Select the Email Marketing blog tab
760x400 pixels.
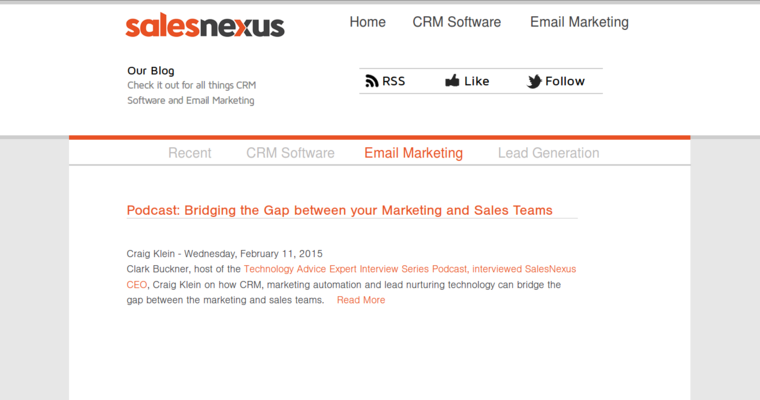tap(413, 153)
